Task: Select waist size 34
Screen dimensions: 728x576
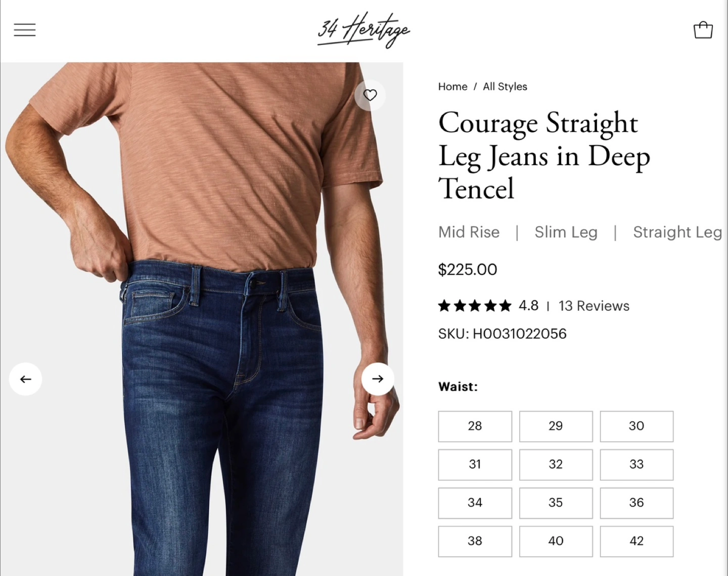Action: [475, 503]
